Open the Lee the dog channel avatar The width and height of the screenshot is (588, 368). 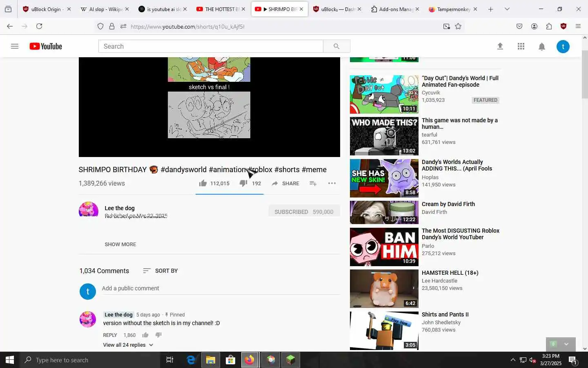tap(89, 209)
